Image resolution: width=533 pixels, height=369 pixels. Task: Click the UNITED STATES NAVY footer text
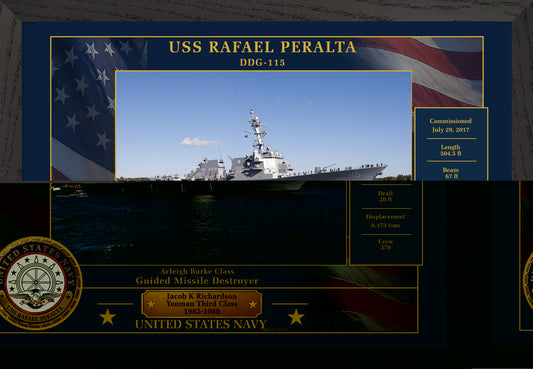point(201,324)
